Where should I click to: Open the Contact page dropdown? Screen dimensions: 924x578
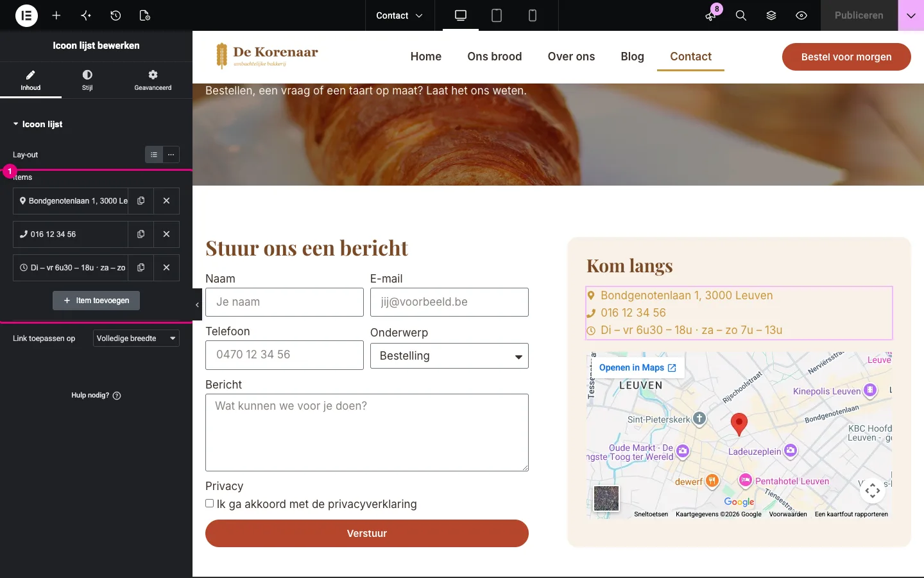pyautogui.click(x=399, y=15)
